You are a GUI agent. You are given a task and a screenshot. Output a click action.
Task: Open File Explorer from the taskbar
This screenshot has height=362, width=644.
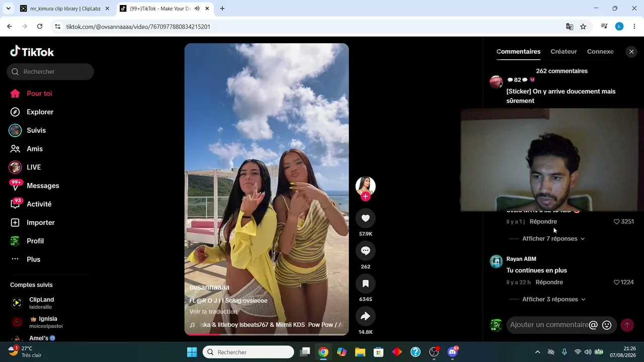[x=360, y=352]
